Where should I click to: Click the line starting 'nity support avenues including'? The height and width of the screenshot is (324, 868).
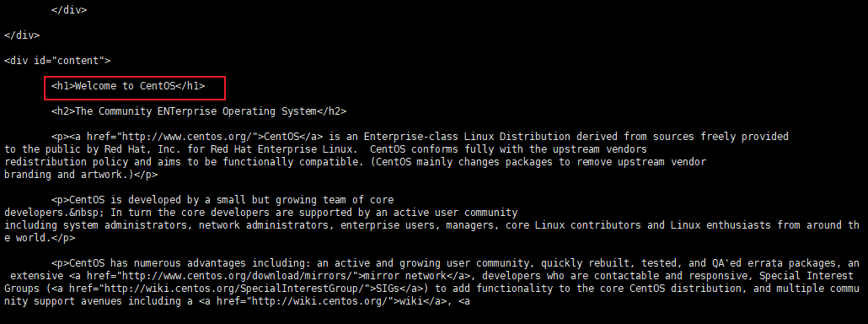(x=238, y=301)
